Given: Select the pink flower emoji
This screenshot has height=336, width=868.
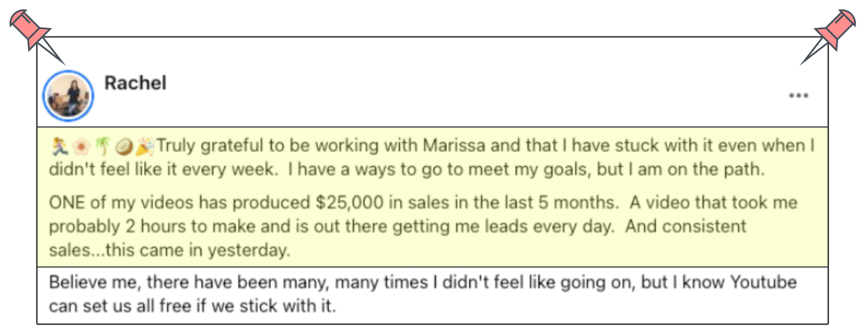Looking at the screenshot, I should coord(81,146).
